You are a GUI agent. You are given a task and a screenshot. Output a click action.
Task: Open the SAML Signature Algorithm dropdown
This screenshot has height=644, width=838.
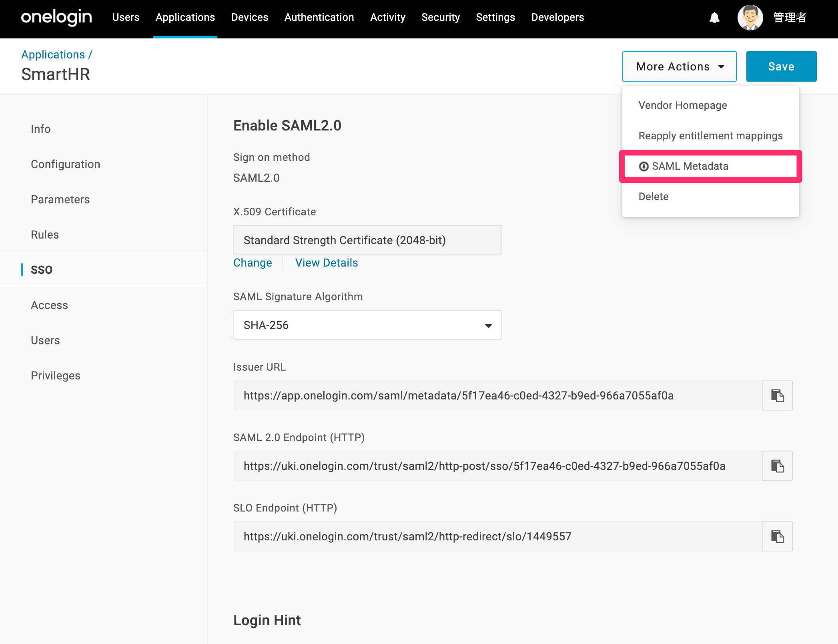pos(367,325)
